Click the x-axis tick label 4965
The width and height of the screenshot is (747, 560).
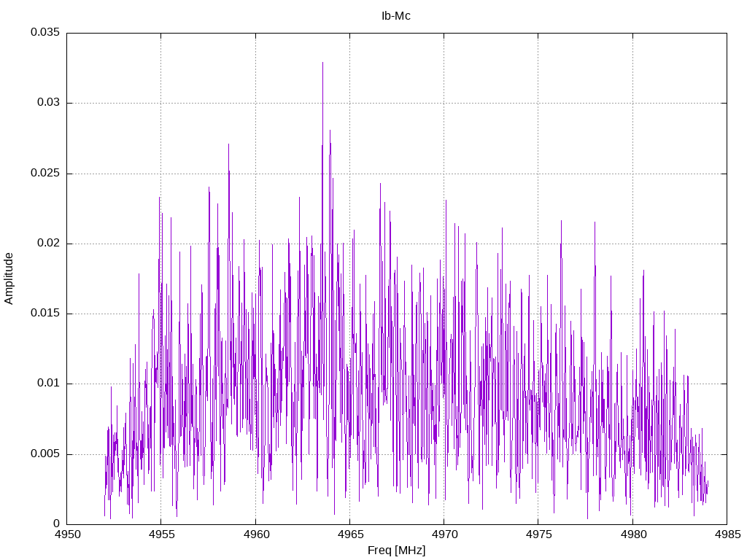(x=350, y=534)
